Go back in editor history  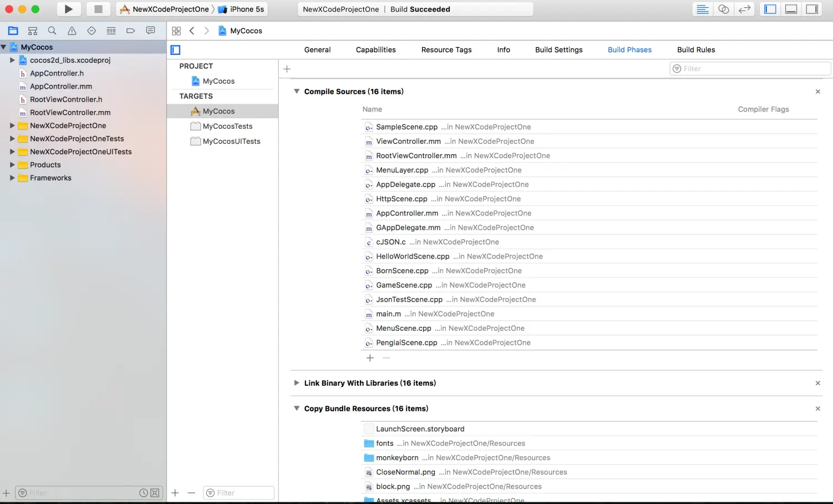coord(192,31)
